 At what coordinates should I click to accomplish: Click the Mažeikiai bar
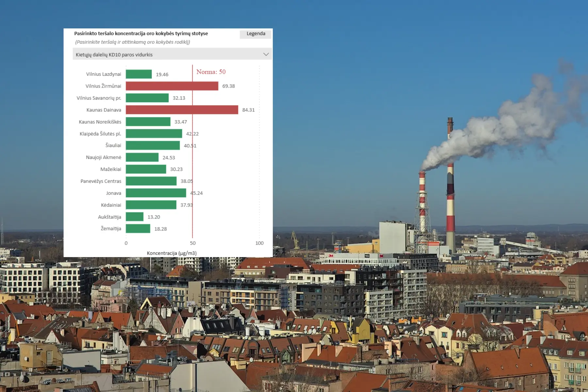(146, 169)
